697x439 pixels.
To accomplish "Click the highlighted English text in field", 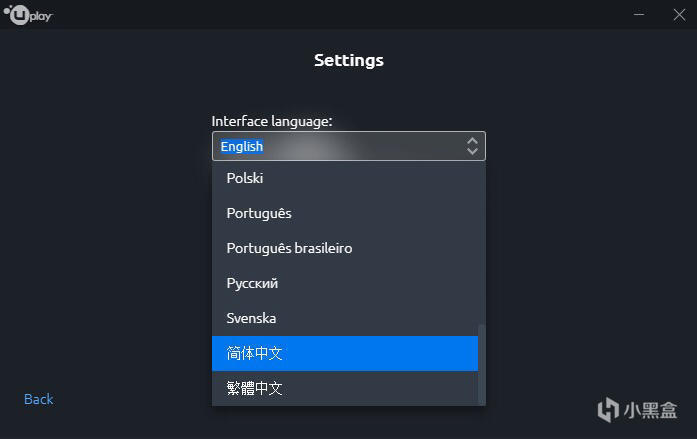I will tap(242, 146).
